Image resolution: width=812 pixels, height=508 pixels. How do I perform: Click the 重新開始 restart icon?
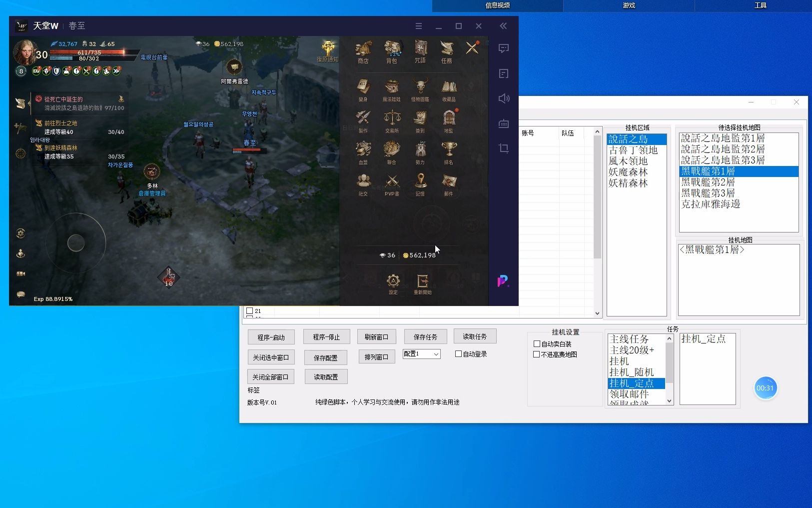[423, 283]
